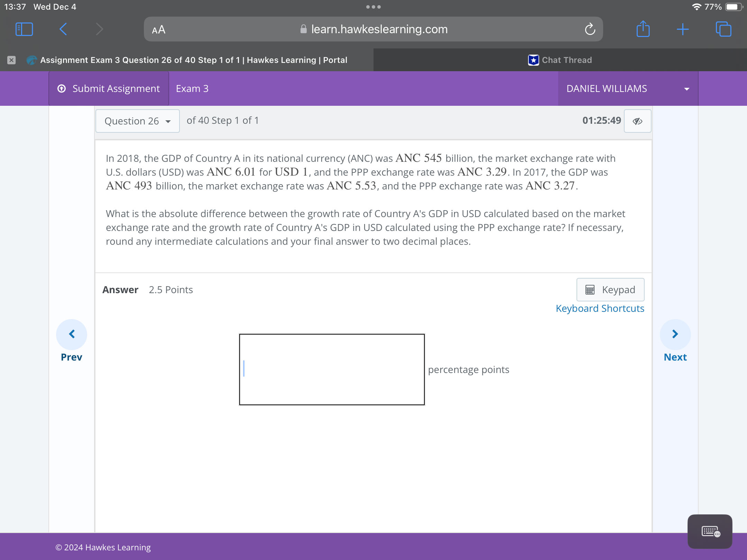Reload page with refresh icon

(590, 29)
